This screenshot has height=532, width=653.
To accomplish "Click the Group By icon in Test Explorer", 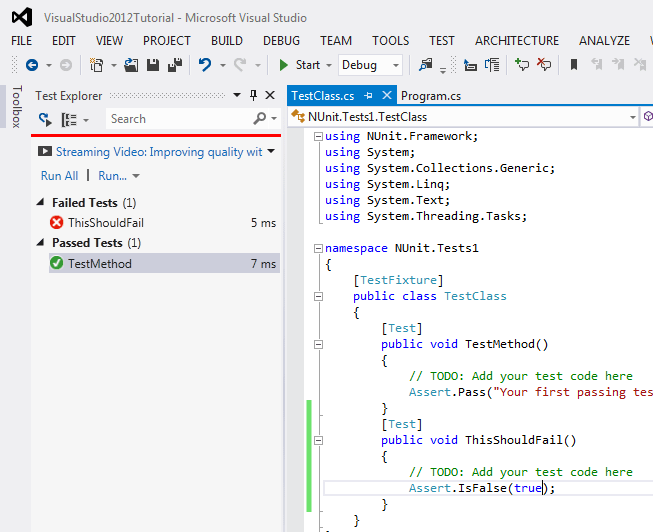I will pos(69,120).
